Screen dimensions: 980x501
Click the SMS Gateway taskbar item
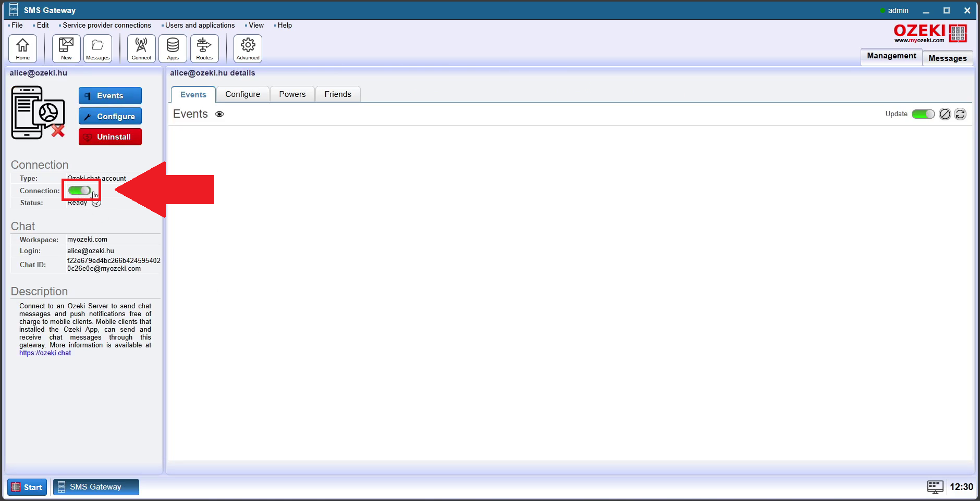pos(96,487)
